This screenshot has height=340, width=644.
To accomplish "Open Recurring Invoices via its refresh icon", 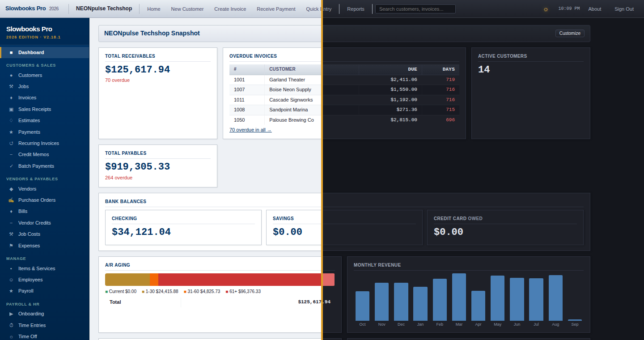I will click(x=11, y=143).
